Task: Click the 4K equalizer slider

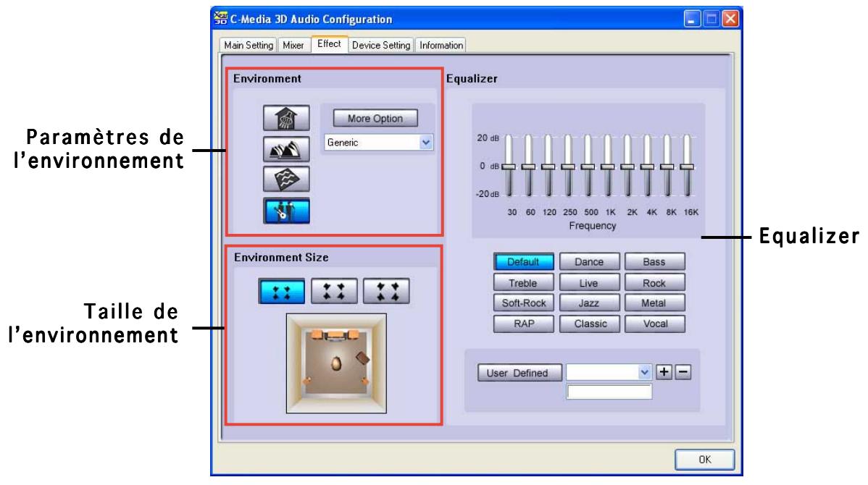Action: 647,166
